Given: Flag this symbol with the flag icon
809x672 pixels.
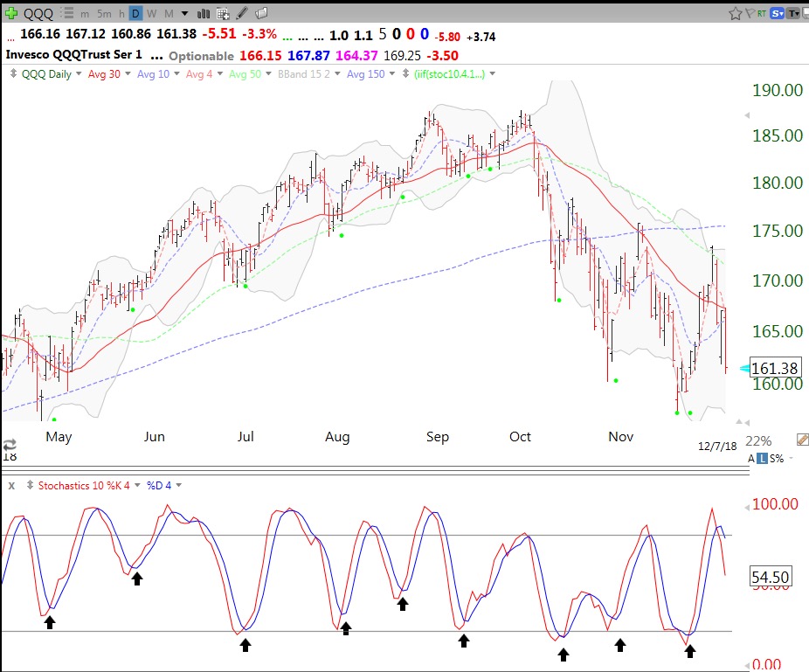Looking at the screenshot, I should point(750,13).
